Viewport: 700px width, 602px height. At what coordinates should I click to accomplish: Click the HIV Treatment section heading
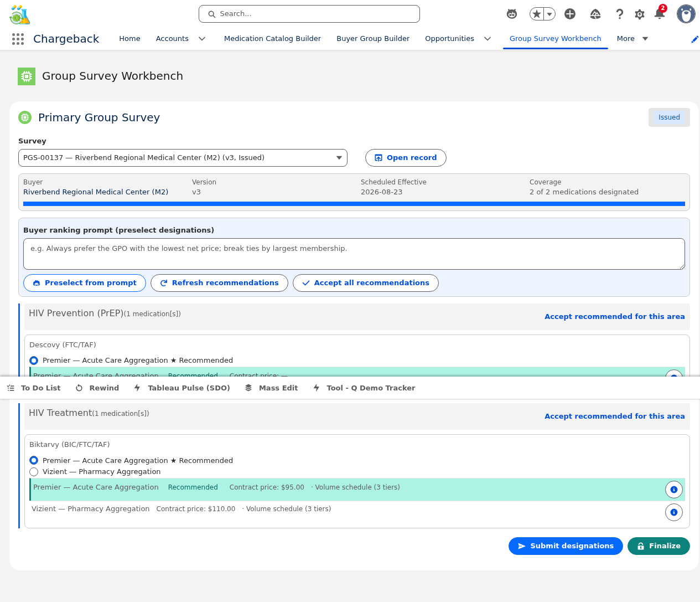pyautogui.click(x=60, y=413)
